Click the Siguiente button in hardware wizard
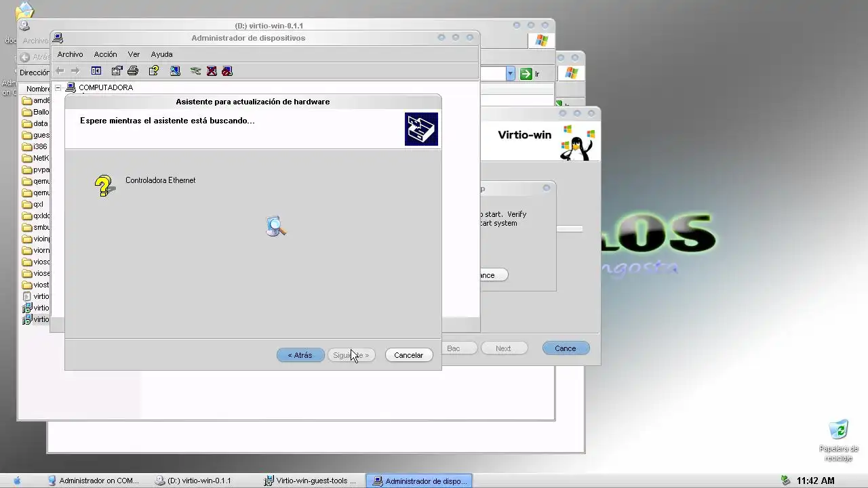The image size is (868, 488). coord(351,355)
